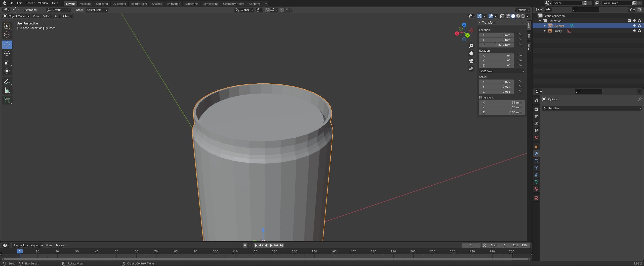The height and width of the screenshot is (266, 644).
Task: Play the animation forward
Action: [x=271, y=245]
